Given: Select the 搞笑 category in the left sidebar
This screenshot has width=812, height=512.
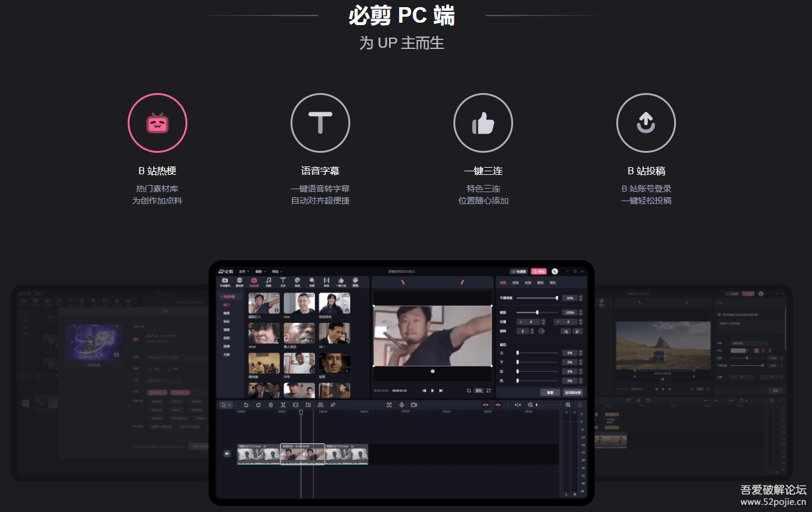Looking at the screenshot, I should coord(227,313).
